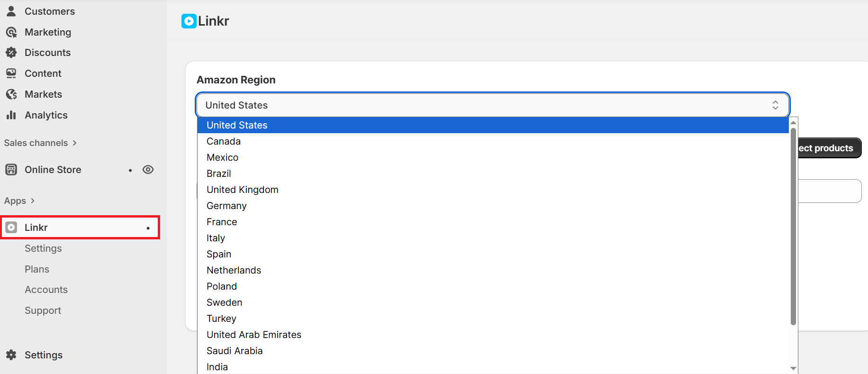
Task: Select France in the dropdown
Action: [x=493, y=222]
